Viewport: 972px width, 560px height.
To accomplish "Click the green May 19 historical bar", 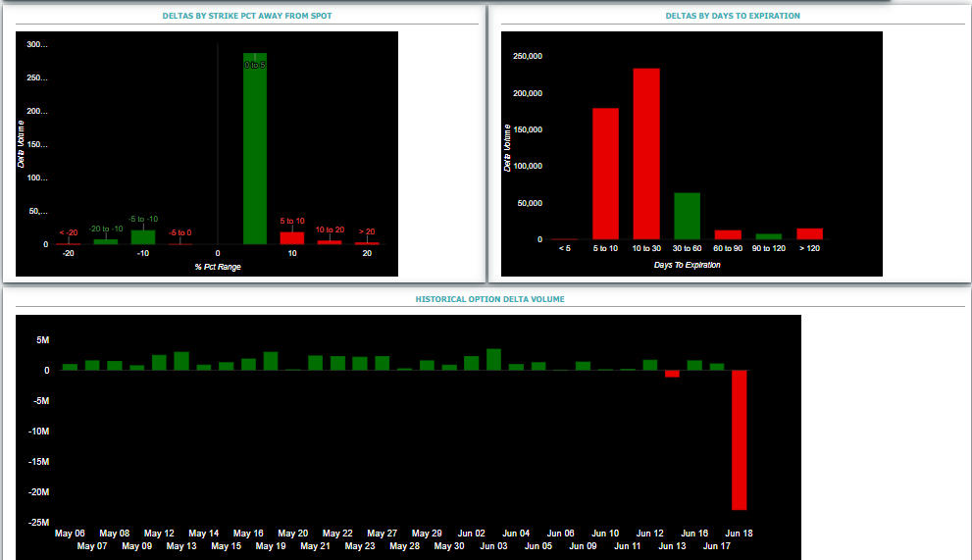I will (271, 361).
